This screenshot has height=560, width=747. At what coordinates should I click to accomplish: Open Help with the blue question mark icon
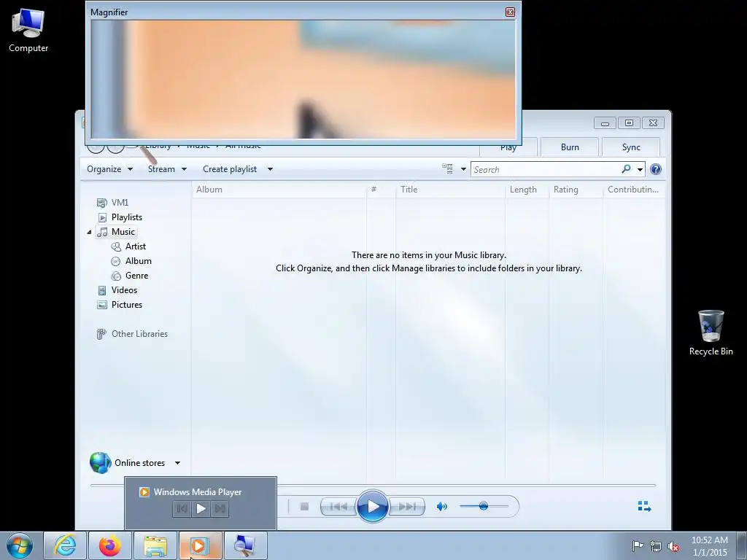click(656, 169)
